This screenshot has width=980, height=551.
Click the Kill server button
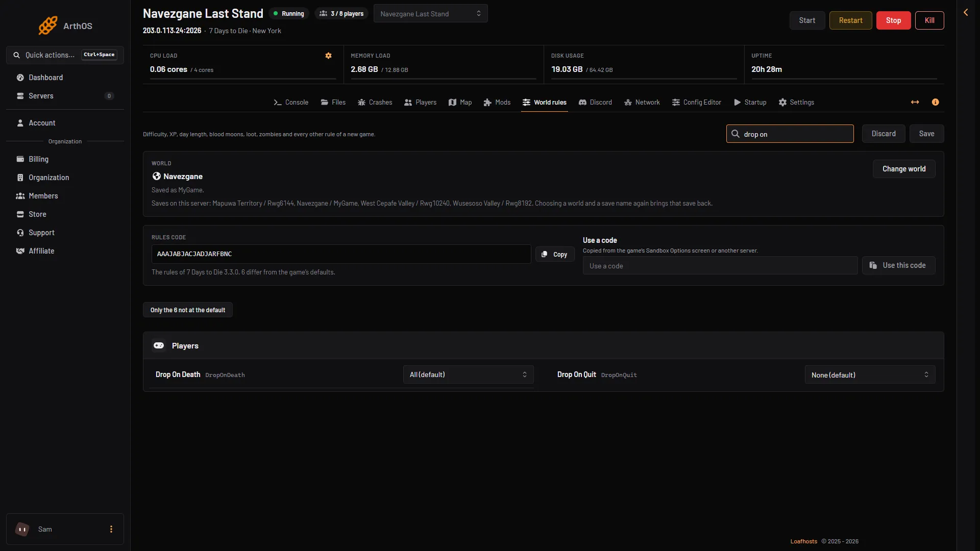coord(929,20)
